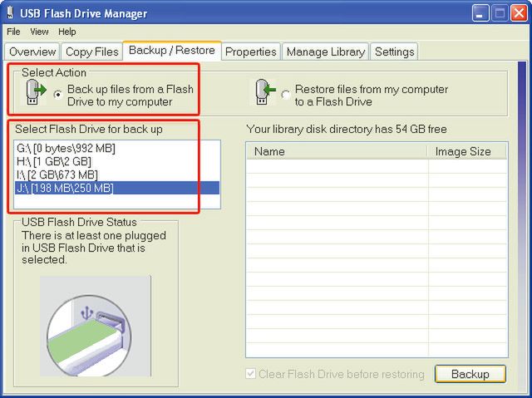Image resolution: width=532 pixels, height=398 pixels.
Task: Click the USB Flash Drive Manager title icon
Action: pyautogui.click(x=11, y=13)
